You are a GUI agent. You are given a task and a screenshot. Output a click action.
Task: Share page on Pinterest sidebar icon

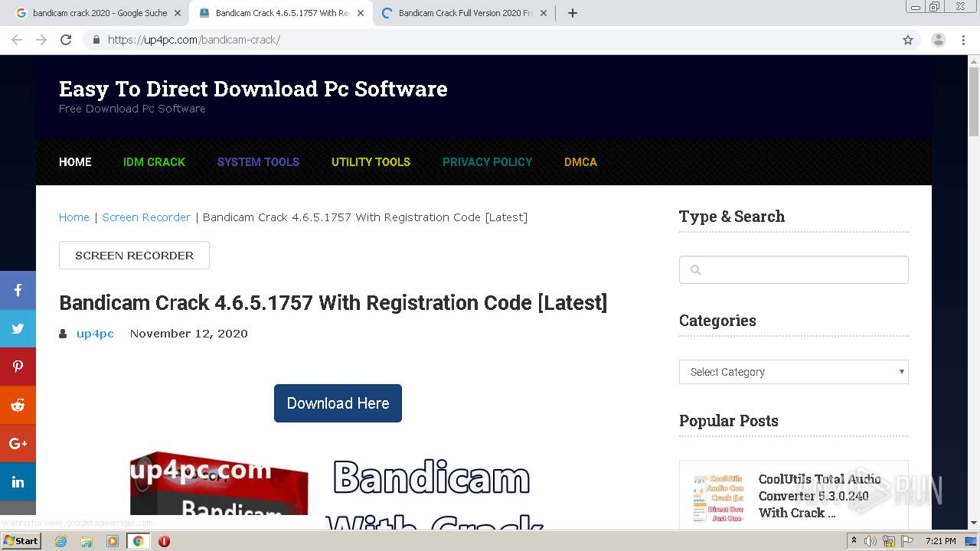[18, 367]
